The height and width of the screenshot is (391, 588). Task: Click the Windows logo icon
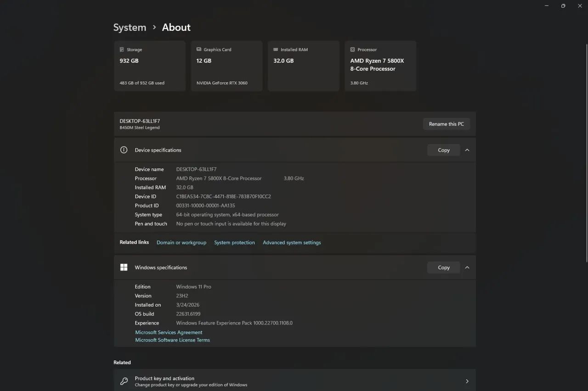124,268
